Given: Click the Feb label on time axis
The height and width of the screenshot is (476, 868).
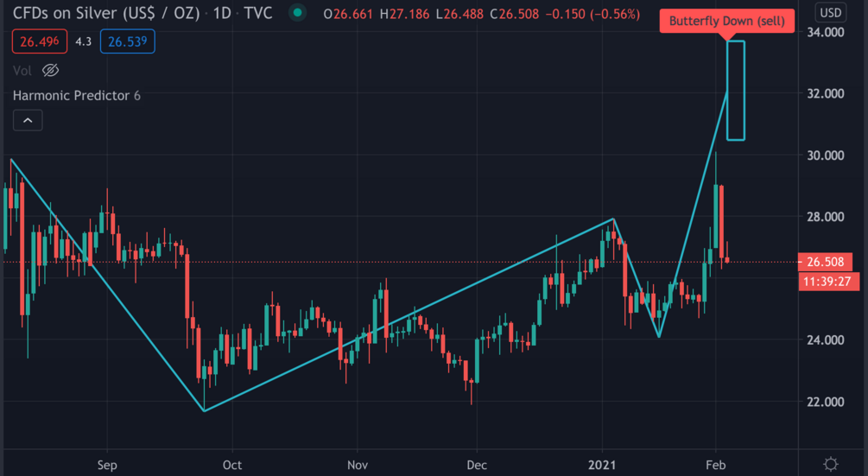Looking at the screenshot, I should pos(715,465).
